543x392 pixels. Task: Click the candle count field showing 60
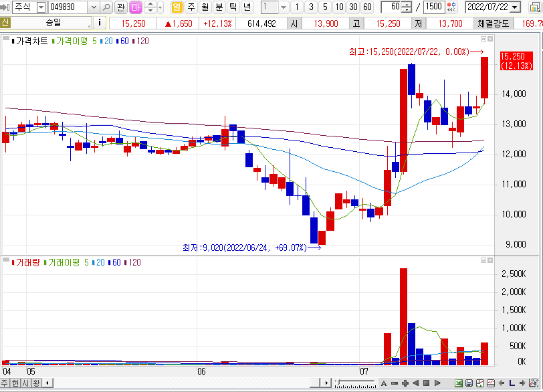coord(392,7)
